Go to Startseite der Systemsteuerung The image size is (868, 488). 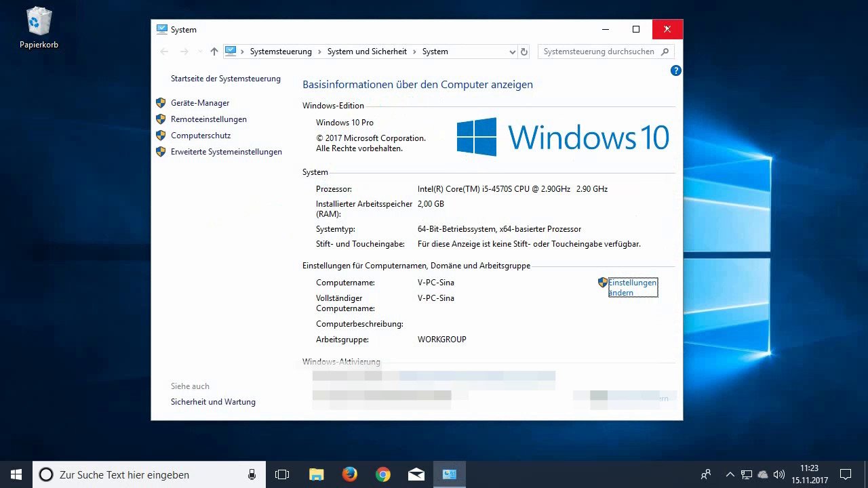click(226, 79)
